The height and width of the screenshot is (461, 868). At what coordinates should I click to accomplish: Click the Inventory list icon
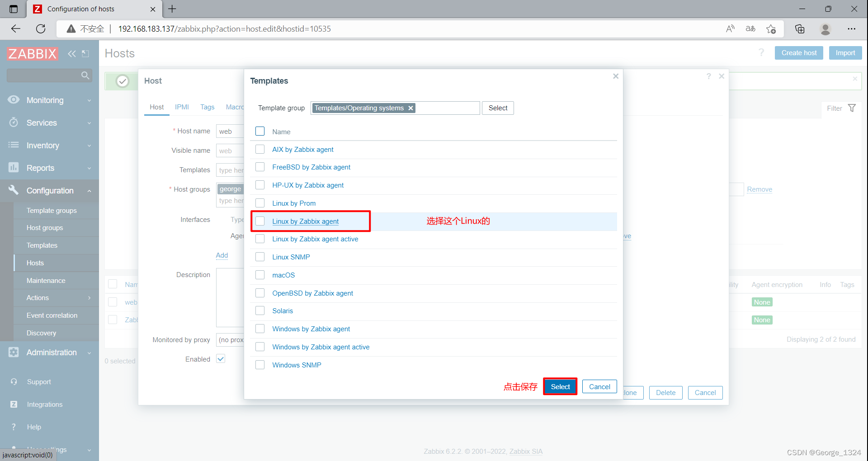14,145
